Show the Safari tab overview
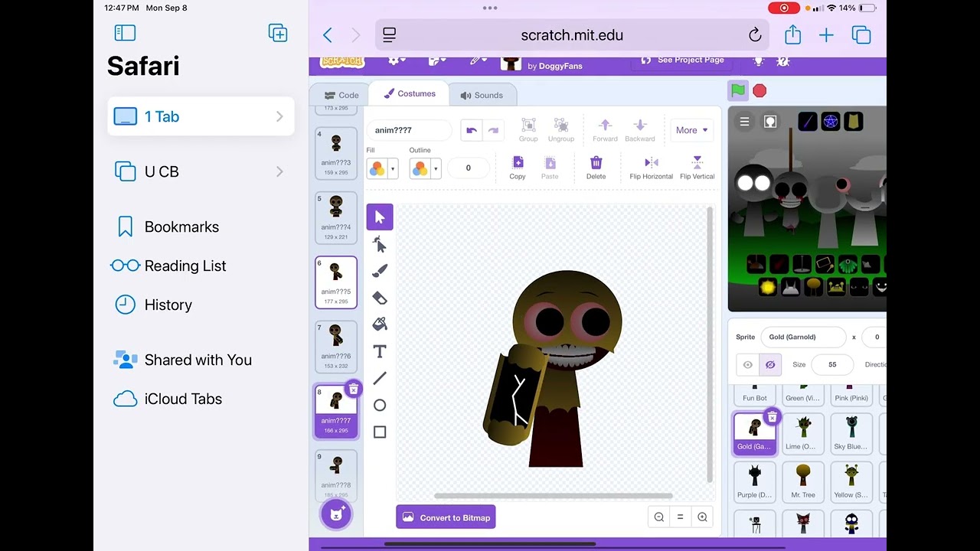 coord(861,35)
